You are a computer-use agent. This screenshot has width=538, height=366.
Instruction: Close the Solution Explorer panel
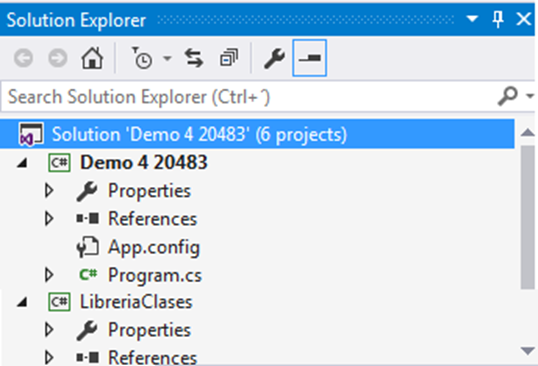(x=524, y=19)
